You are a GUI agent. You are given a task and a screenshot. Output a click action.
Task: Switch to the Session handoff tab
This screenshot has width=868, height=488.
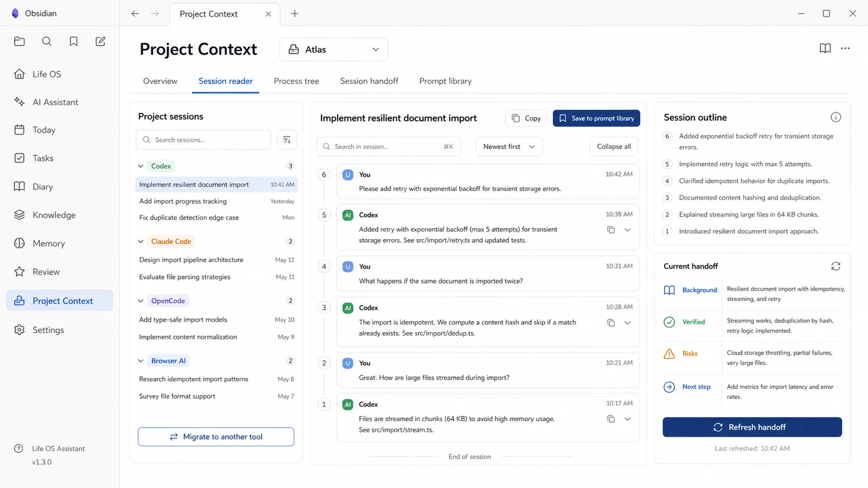(369, 81)
